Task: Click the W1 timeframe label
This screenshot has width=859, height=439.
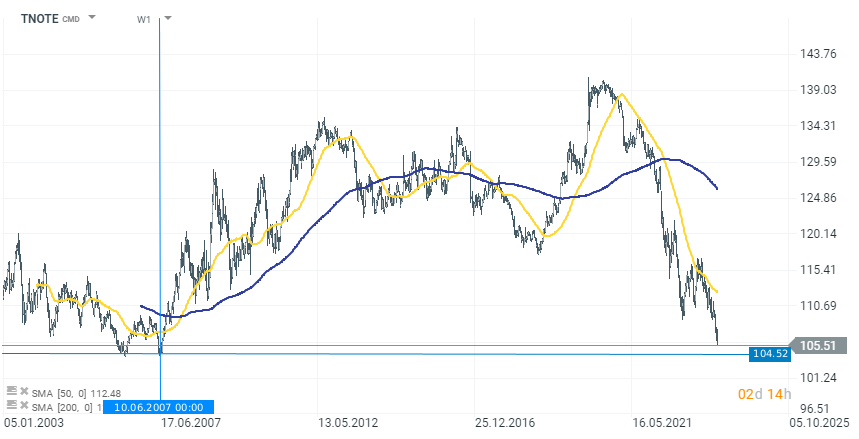Action: click(x=144, y=20)
